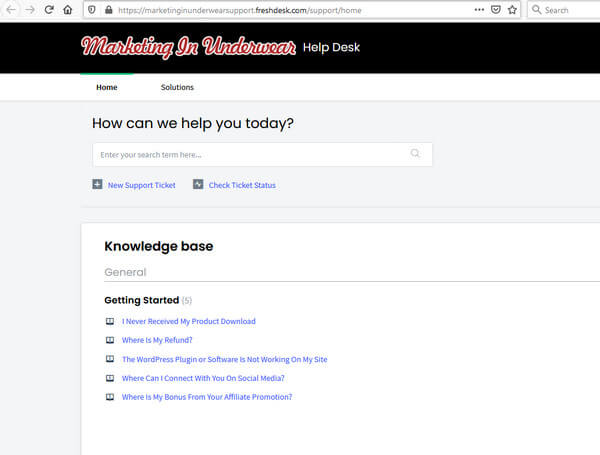
Task: Bookmark this page with the star icon
Action: tap(512, 10)
